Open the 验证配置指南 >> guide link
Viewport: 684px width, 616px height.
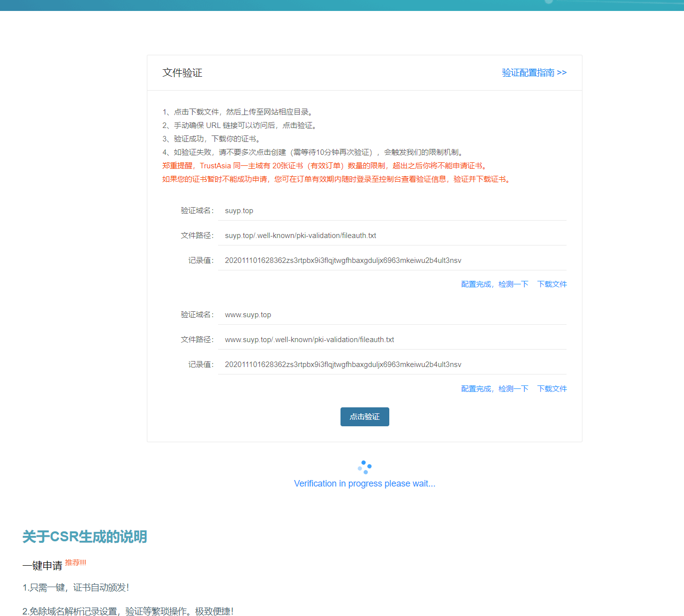coord(534,73)
